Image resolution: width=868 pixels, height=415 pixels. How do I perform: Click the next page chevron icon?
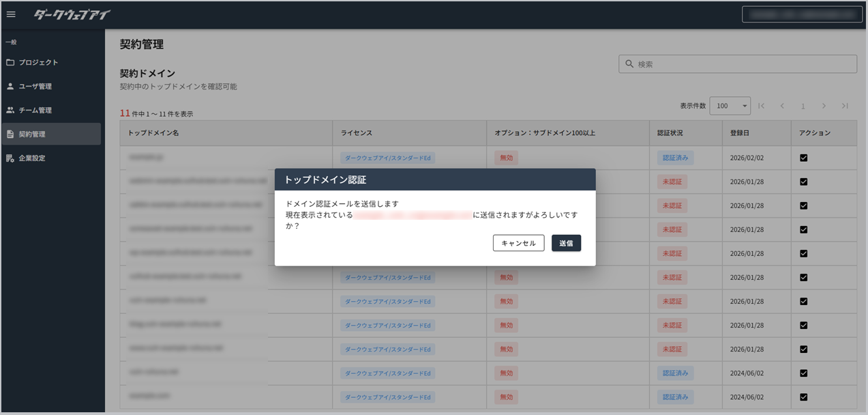coord(824,106)
